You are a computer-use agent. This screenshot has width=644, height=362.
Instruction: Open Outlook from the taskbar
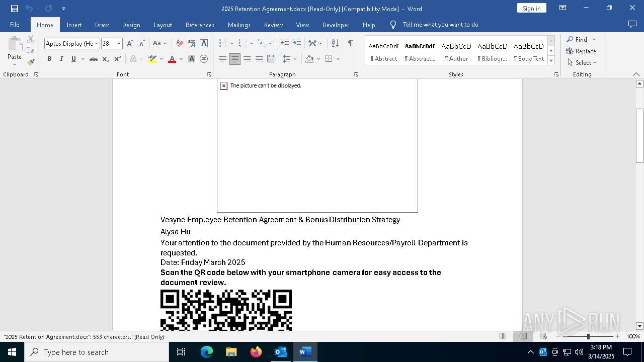[280, 352]
